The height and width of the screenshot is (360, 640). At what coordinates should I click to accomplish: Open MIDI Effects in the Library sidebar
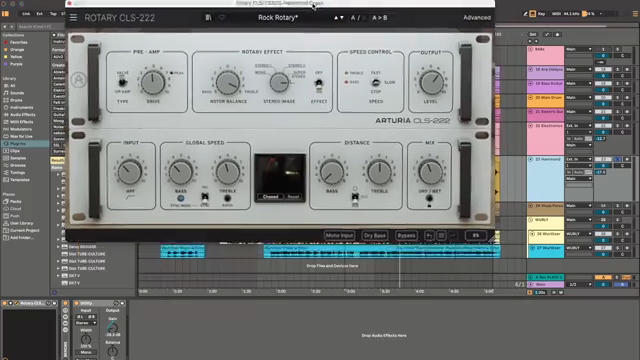[x=21, y=122]
